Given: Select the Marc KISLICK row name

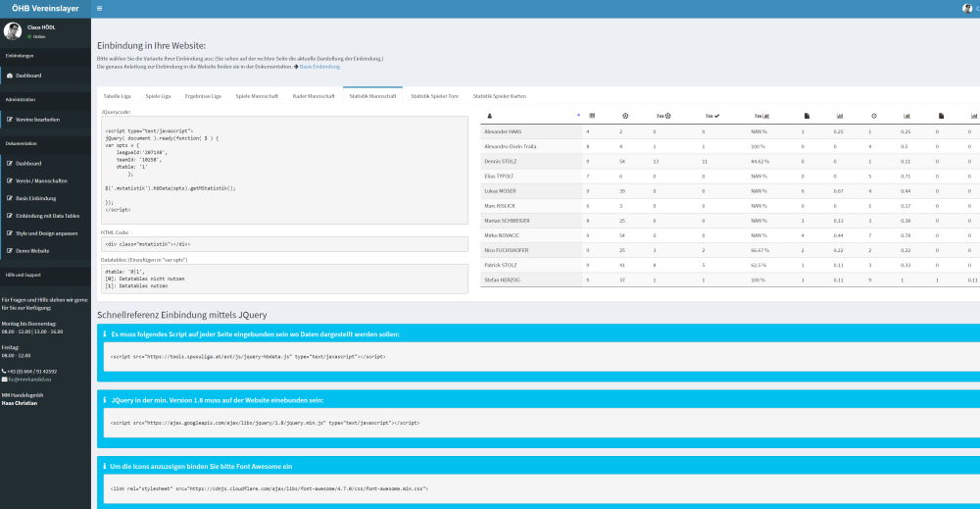Looking at the screenshot, I should [x=500, y=206].
